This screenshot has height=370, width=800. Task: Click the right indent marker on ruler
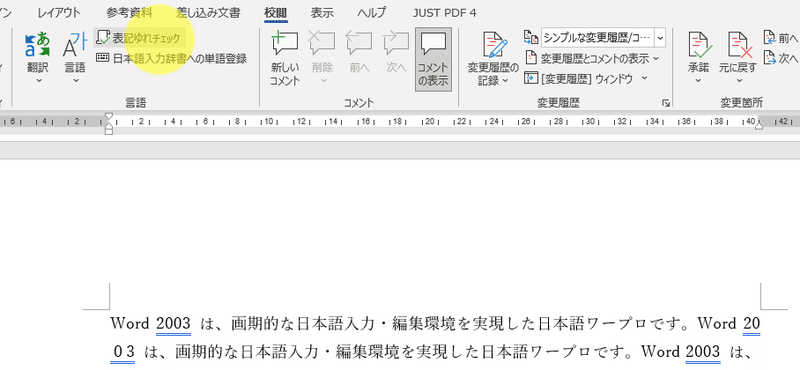[x=759, y=125]
